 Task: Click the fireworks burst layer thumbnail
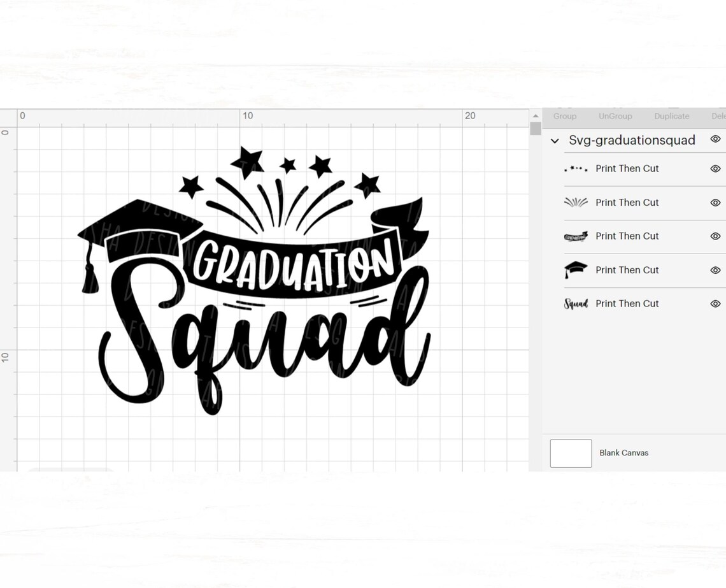point(576,203)
